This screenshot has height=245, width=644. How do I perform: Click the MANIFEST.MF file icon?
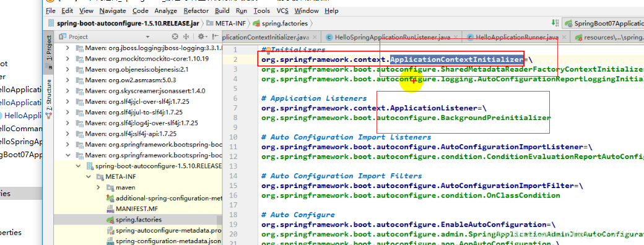coord(110,209)
